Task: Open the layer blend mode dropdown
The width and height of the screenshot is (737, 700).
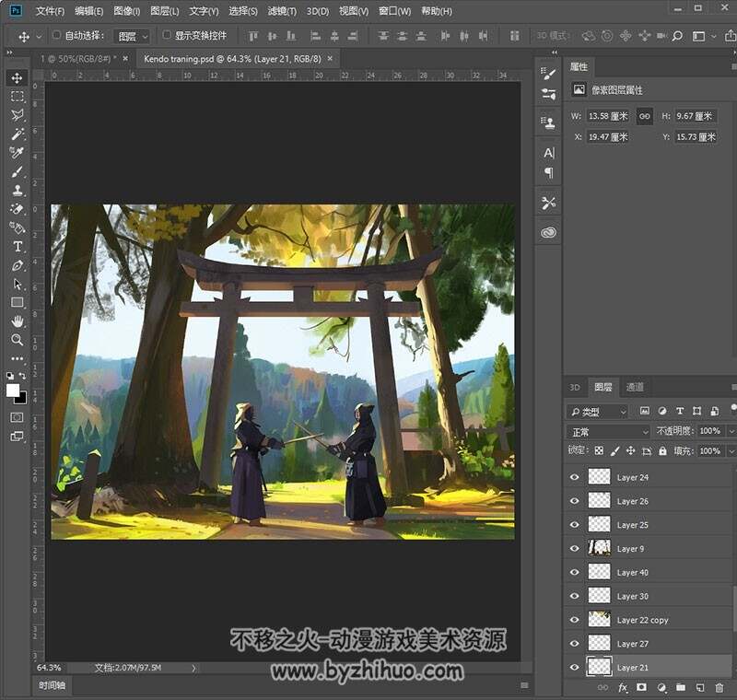Action: pyautogui.click(x=608, y=432)
